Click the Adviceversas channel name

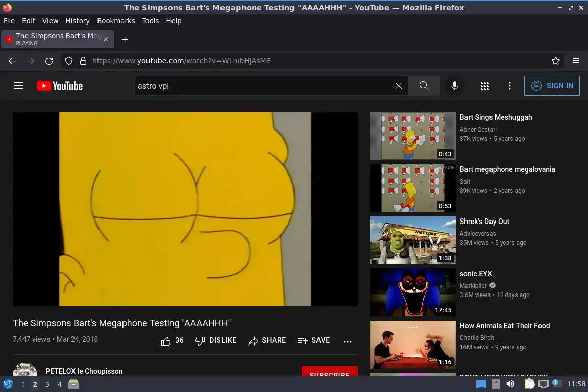click(478, 234)
